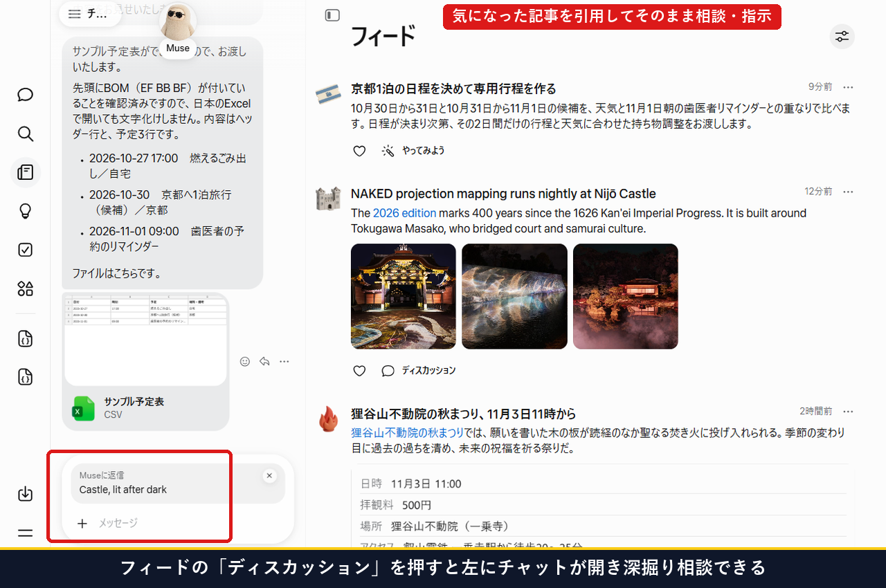This screenshot has width=886, height=588.
Task: Click the 2026-11-01 09:00 歯医者 list item
Action: (166, 239)
